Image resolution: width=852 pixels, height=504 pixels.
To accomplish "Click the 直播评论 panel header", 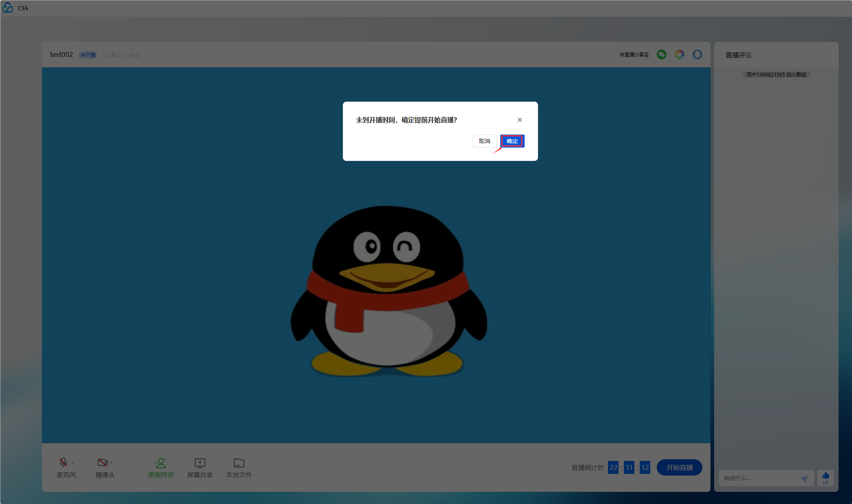I will 739,55.
